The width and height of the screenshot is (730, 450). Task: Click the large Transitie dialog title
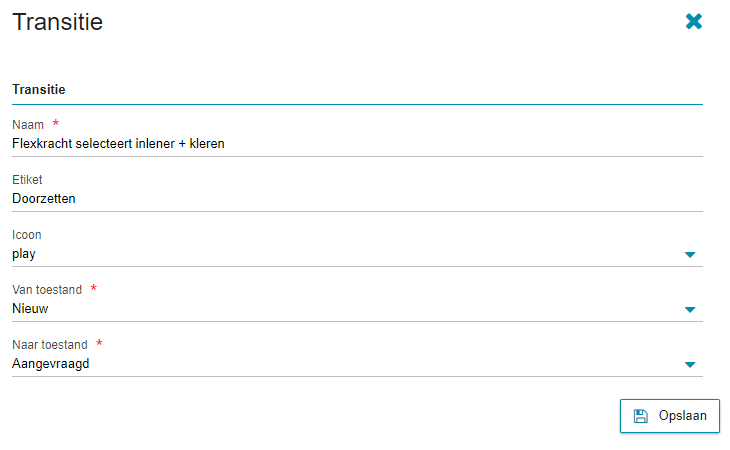(x=57, y=22)
